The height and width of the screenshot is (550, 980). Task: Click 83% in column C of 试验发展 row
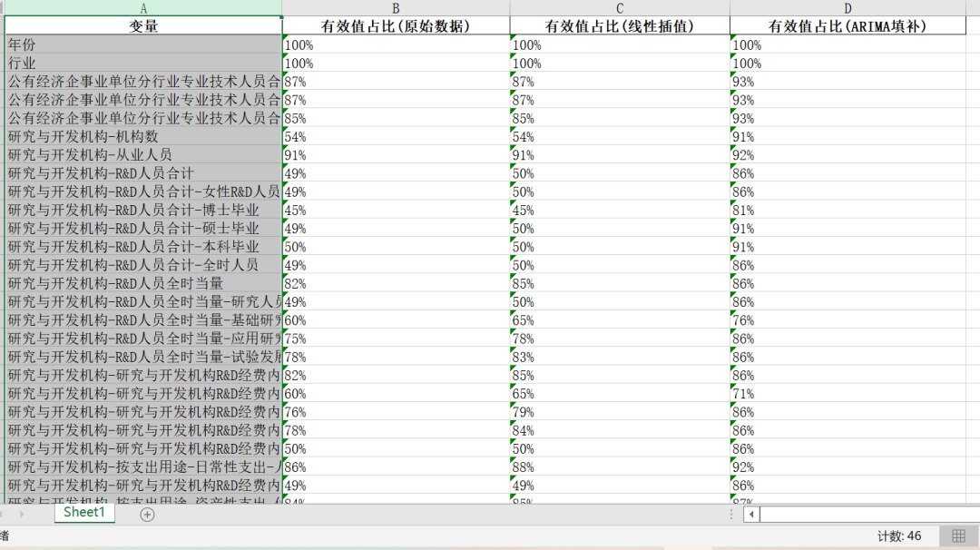click(620, 357)
